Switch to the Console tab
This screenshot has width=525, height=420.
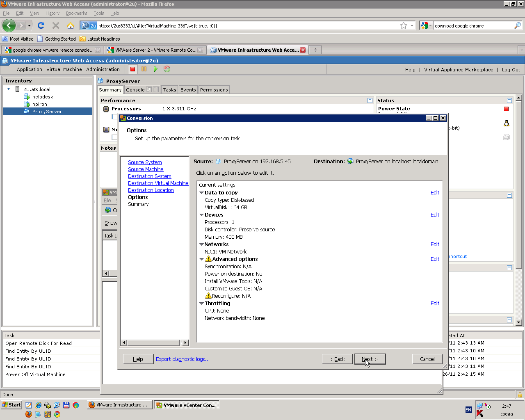tap(135, 90)
